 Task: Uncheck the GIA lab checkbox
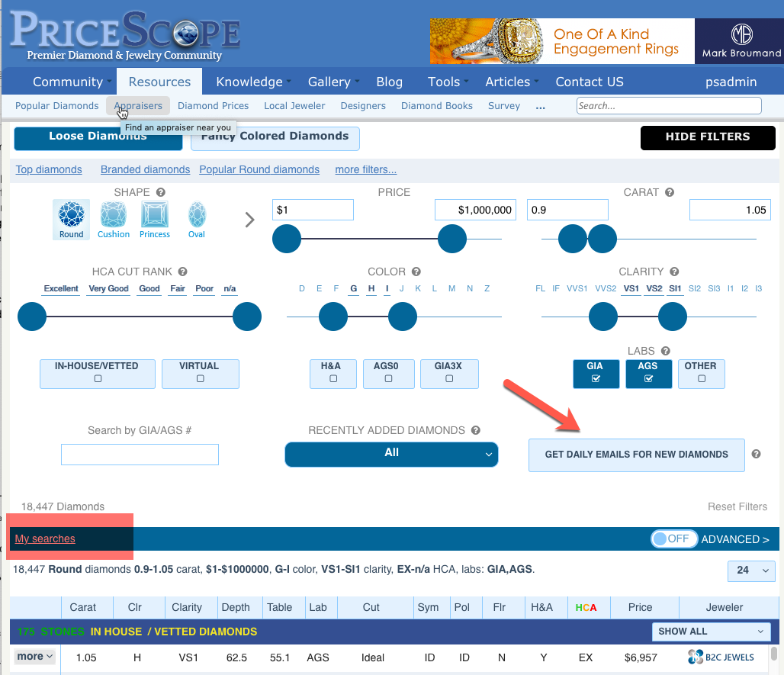[596, 378]
